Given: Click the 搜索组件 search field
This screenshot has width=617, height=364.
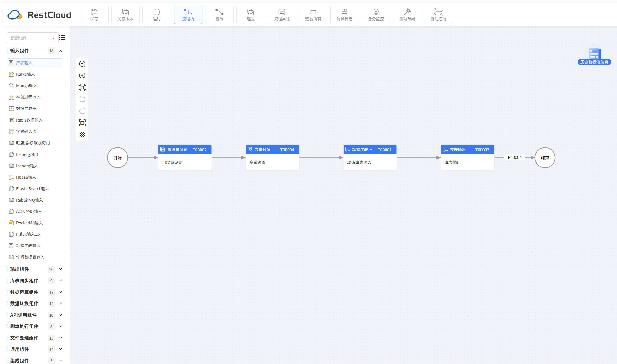Looking at the screenshot, I should coord(29,38).
